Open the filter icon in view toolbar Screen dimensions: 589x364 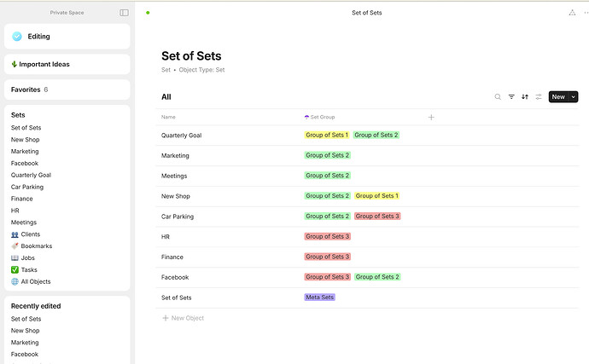click(511, 97)
